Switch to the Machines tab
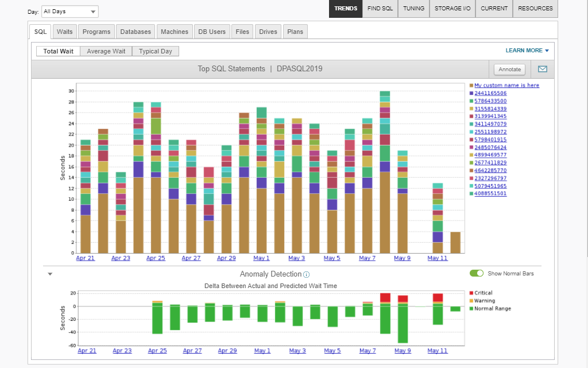Screen dimensions: 588x368 [174, 32]
